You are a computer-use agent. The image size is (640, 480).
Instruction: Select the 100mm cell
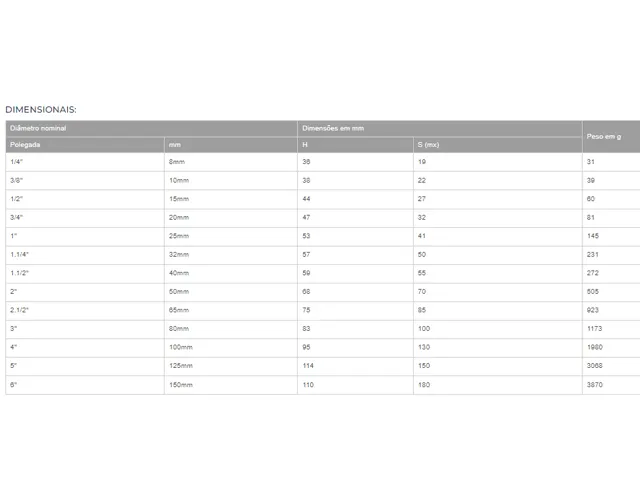(x=231, y=347)
